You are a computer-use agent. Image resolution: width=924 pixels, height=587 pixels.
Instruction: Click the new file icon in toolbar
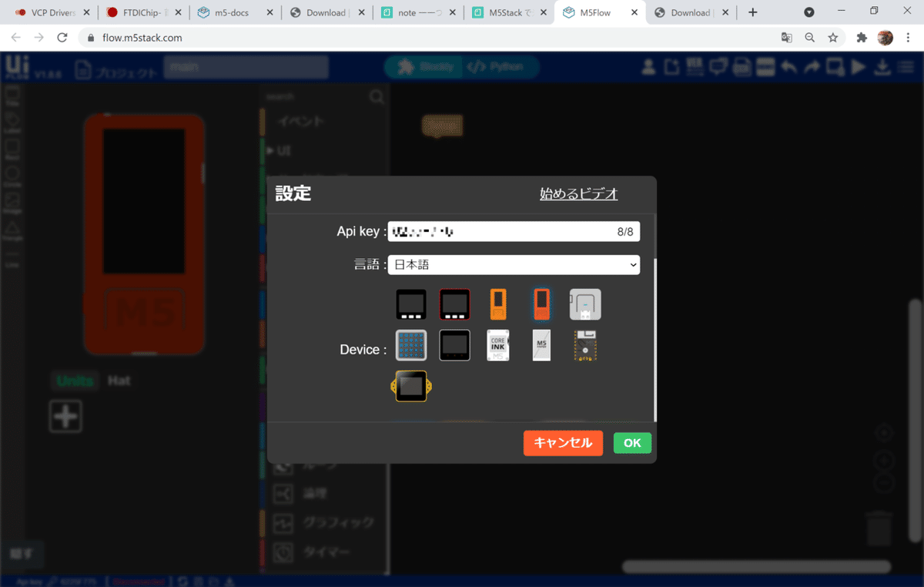tap(672, 68)
